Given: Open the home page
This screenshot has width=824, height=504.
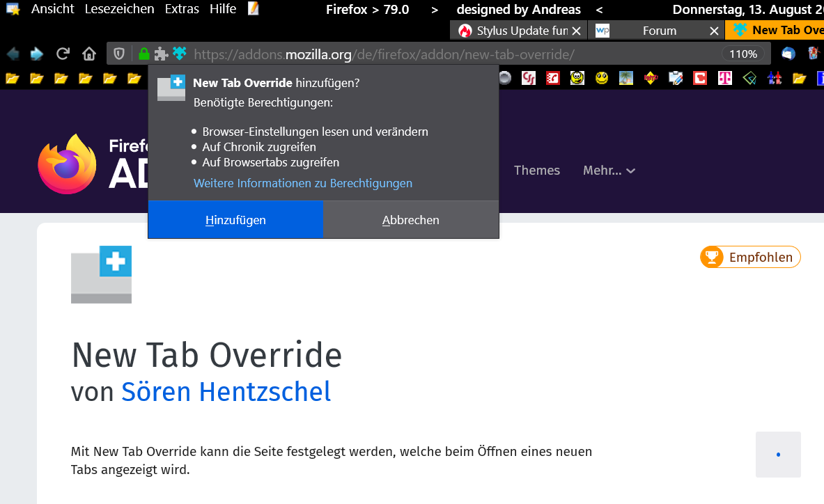Looking at the screenshot, I should pyautogui.click(x=89, y=54).
